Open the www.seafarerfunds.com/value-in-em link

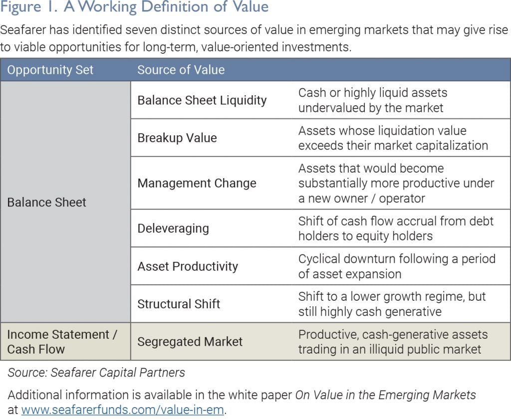tap(123, 410)
